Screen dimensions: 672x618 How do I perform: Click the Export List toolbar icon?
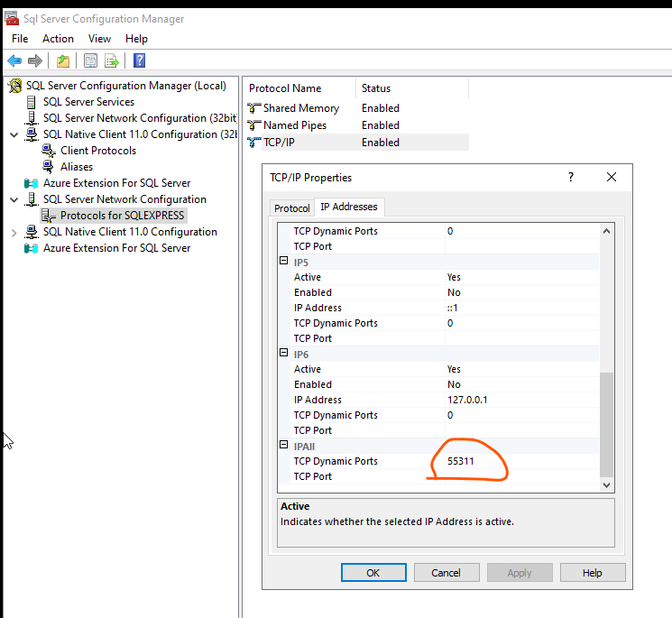pyautogui.click(x=112, y=60)
